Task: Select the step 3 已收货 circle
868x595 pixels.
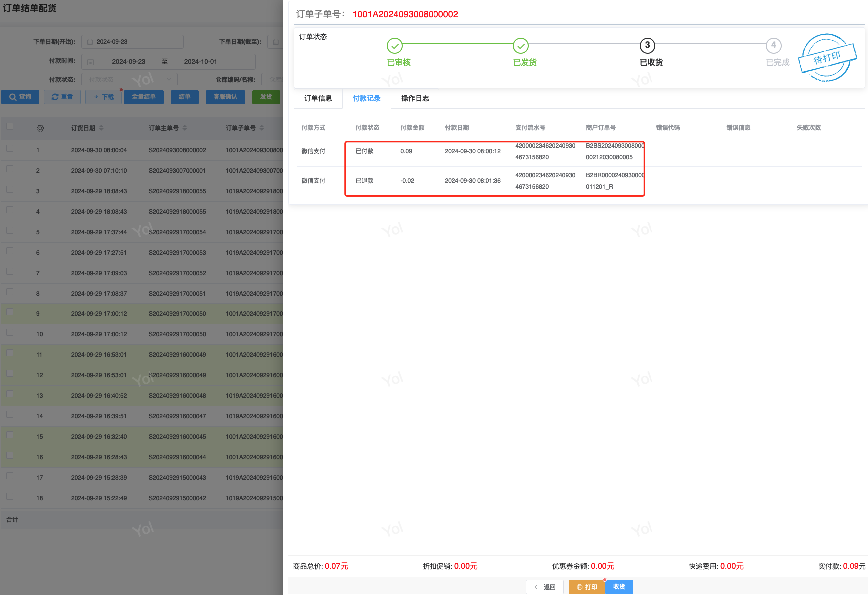Action: pos(648,45)
